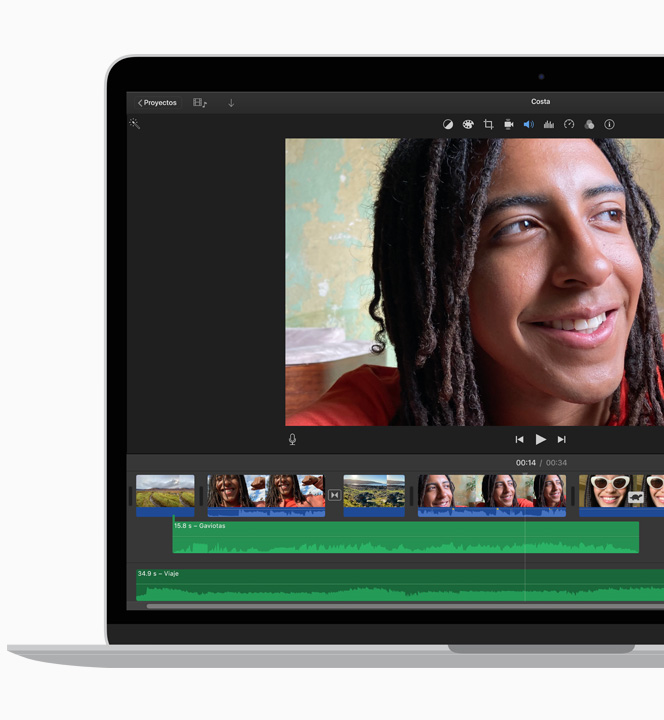The image size is (664, 720).
Task: Show the clip information panel
Action: tap(609, 125)
